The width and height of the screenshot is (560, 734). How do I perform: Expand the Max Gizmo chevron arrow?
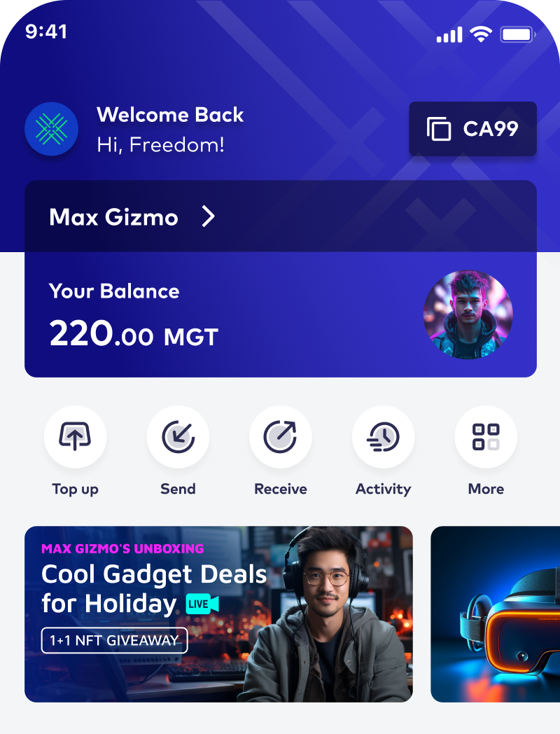(x=208, y=216)
